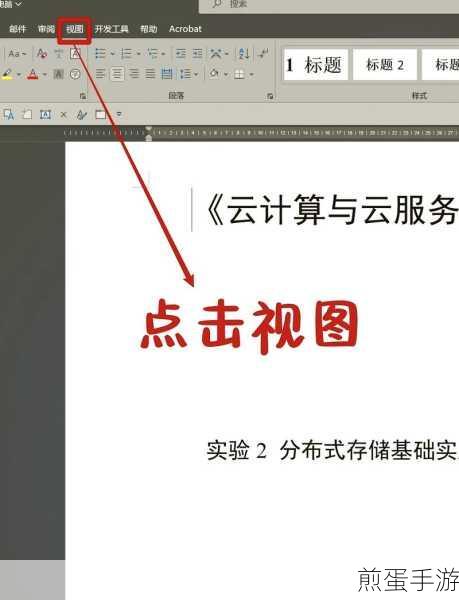The image size is (459, 600).
Task: Click the 《云计算与云服务 title text
Action: pyautogui.click(x=332, y=210)
